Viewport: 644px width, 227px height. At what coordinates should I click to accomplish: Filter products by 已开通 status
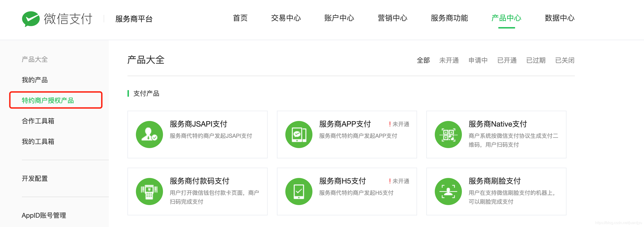[x=507, y=60]
